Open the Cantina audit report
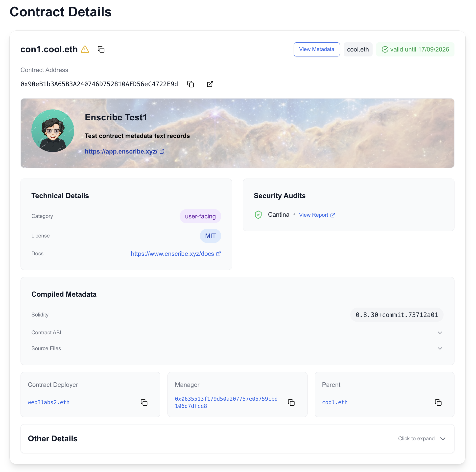This screenshot has width=476, height=472. pos(314,215)
